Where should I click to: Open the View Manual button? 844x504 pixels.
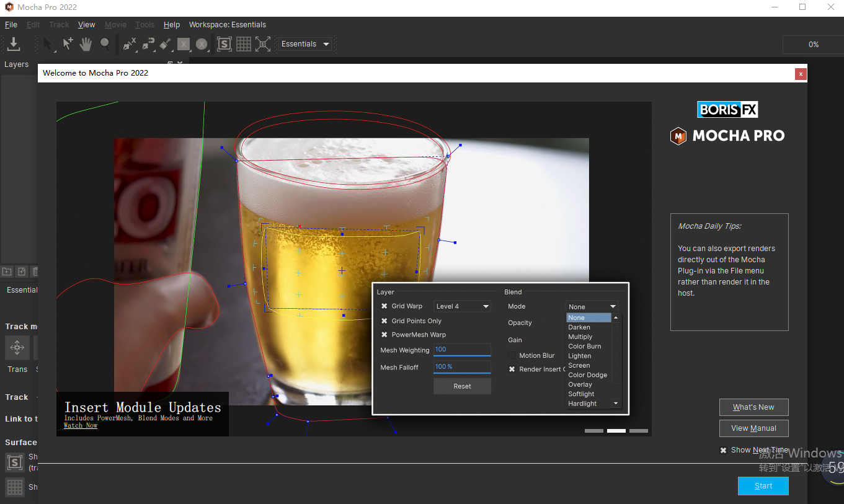click(x=753, y=428)
